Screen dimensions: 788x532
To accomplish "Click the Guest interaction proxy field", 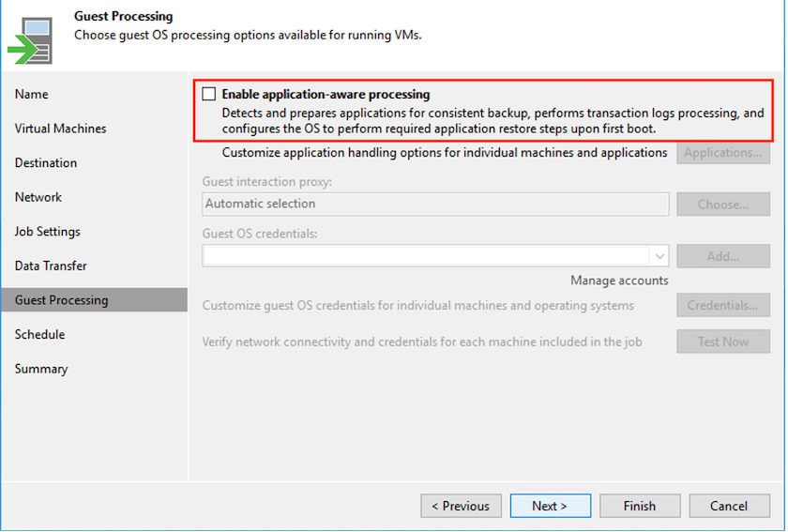I will coord(435,204).
